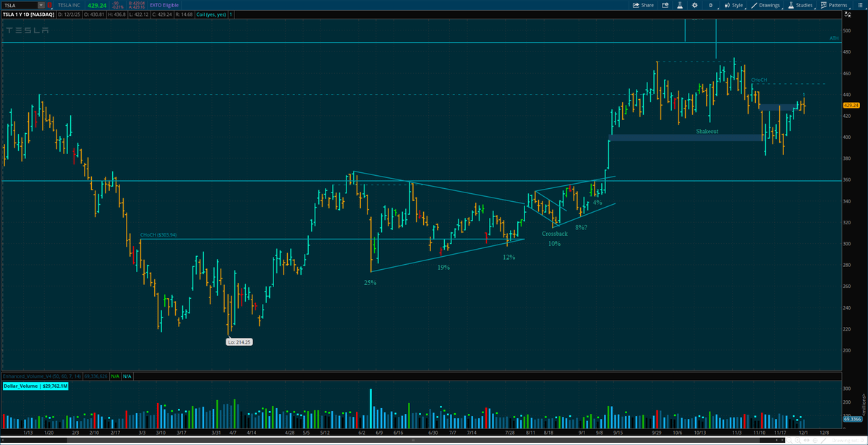The width and height of the screenshot is (868, 445).
Task: Click the small beaker icon left of the gear
Action: coord(678,5)
